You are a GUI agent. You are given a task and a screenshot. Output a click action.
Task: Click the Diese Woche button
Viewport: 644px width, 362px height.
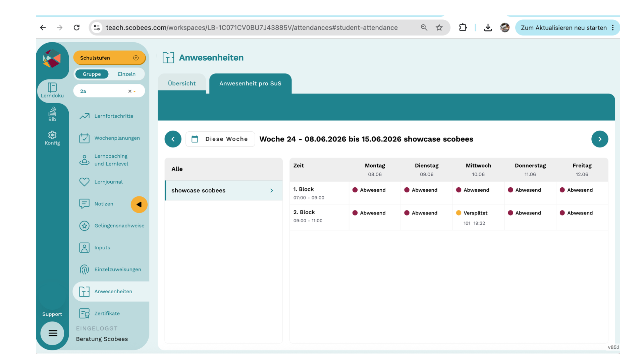tap(220, 139)
